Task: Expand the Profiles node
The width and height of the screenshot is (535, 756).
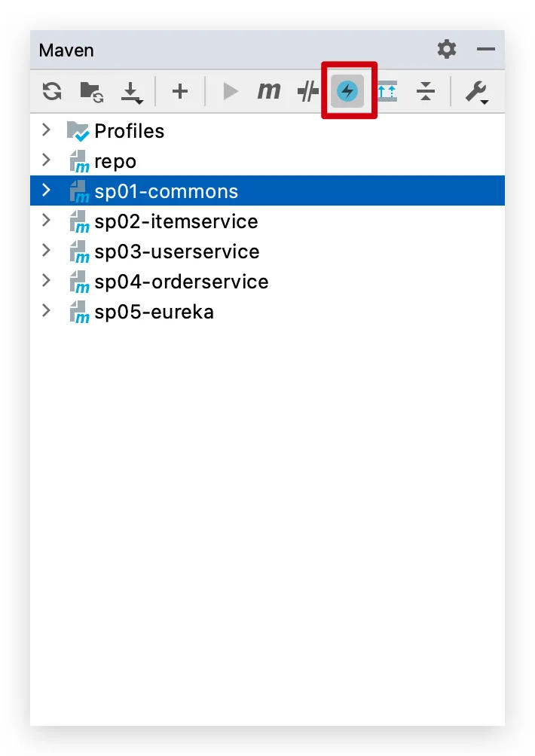Action: tap(46, 130)
